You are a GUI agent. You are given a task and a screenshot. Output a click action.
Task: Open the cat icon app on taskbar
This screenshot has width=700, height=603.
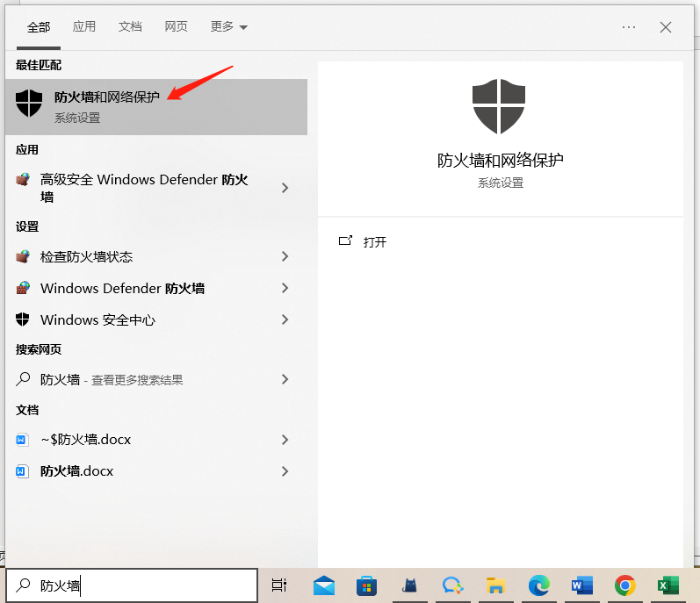click(409, 585)
